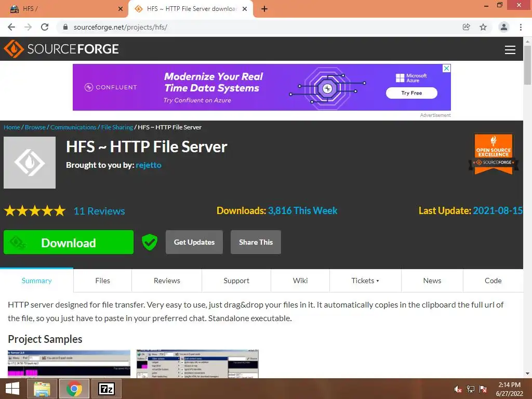Open the Support tab
This screenshot has width=532, height=399.
(x=236, y=281)
